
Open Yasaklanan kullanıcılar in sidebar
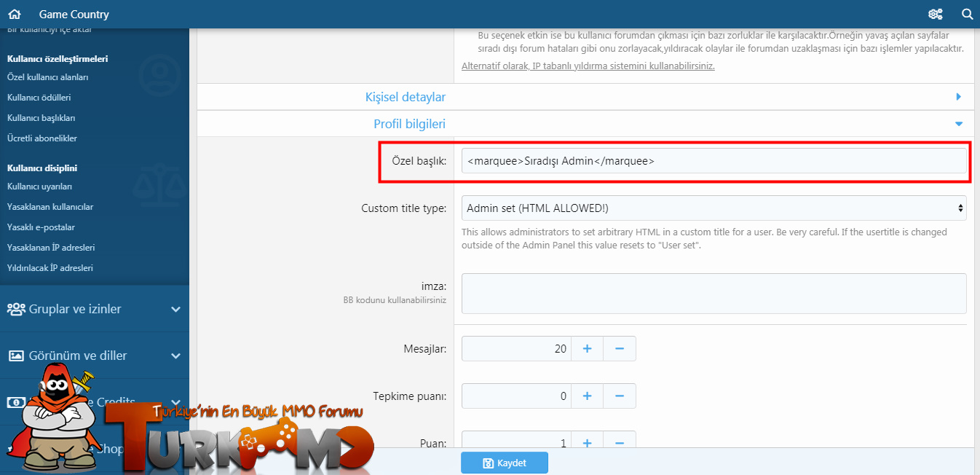click(x=50, y=207)
